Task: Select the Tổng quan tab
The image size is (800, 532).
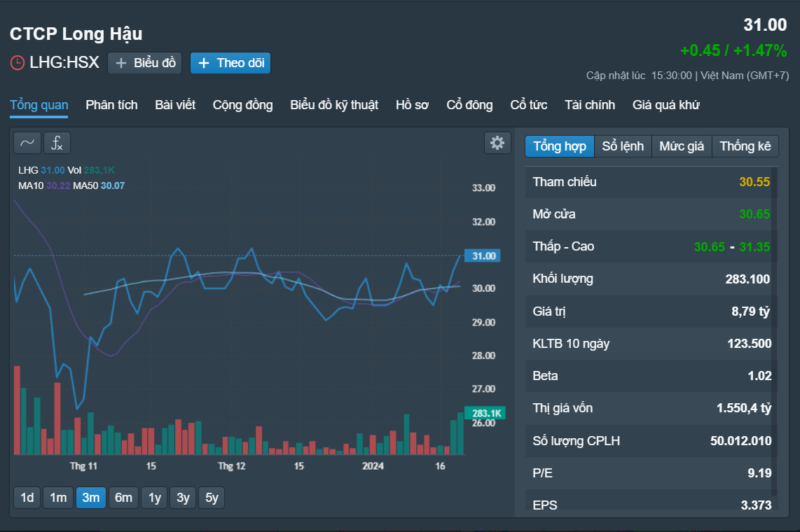Action: [39, 105]
